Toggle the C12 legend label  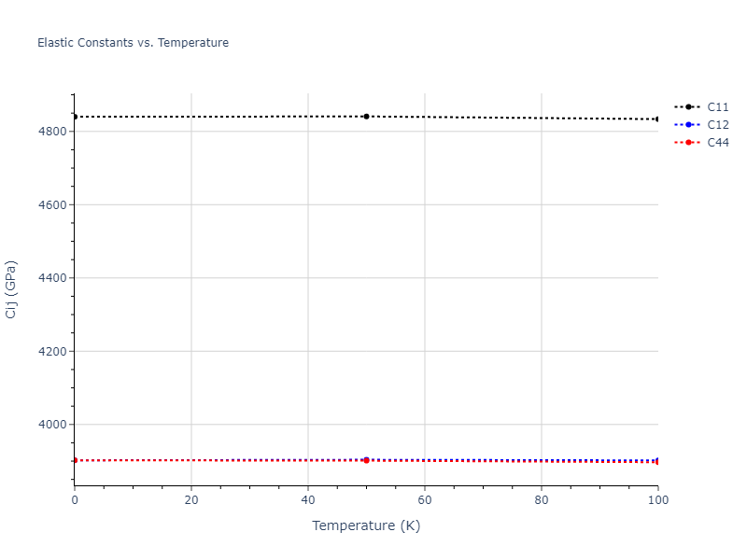(x=717, y=124)
